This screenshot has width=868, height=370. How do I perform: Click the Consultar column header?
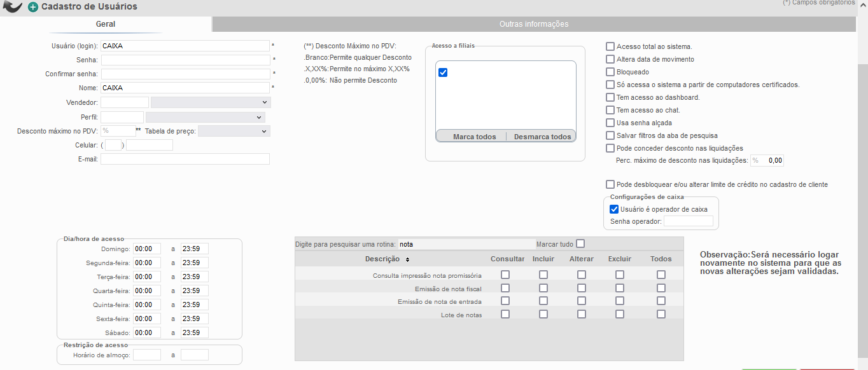point(508,259)
